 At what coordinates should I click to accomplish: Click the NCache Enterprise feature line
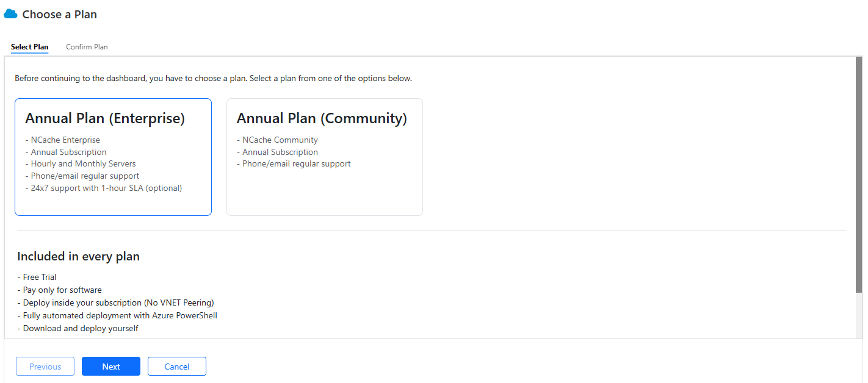65,140
